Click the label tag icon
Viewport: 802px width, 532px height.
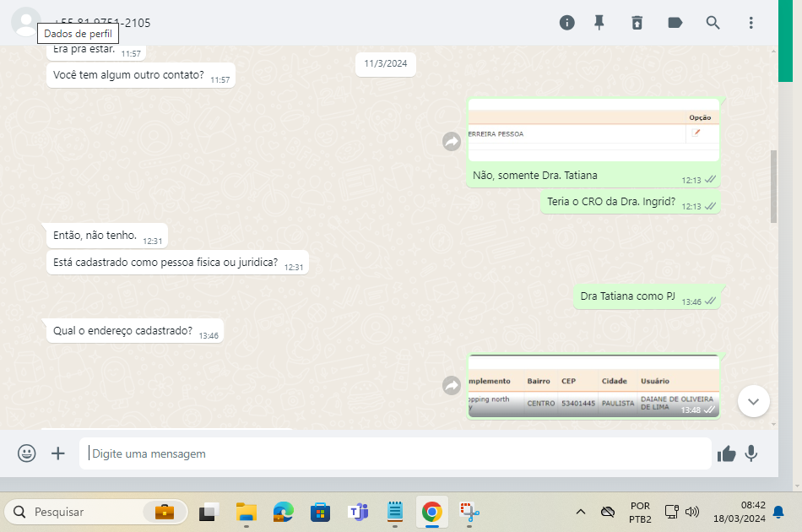coord(675,23)
